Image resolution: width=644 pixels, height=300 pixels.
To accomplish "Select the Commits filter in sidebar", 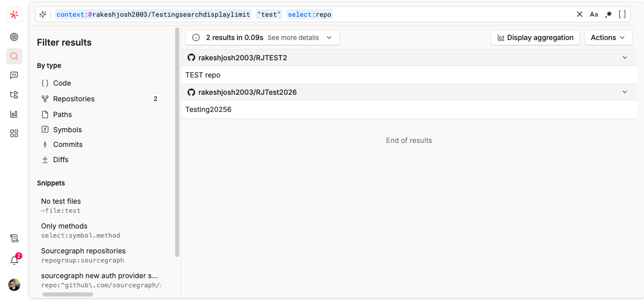I will point(67,144).
